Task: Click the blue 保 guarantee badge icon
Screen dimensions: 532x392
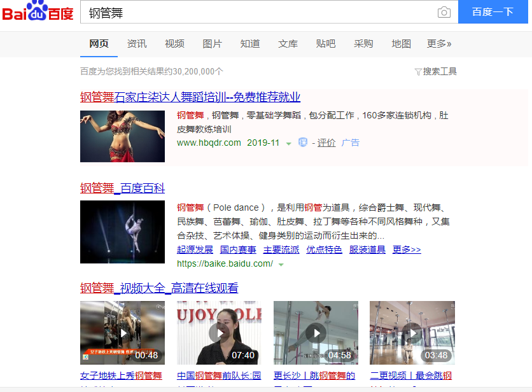Action: point(303,142)
